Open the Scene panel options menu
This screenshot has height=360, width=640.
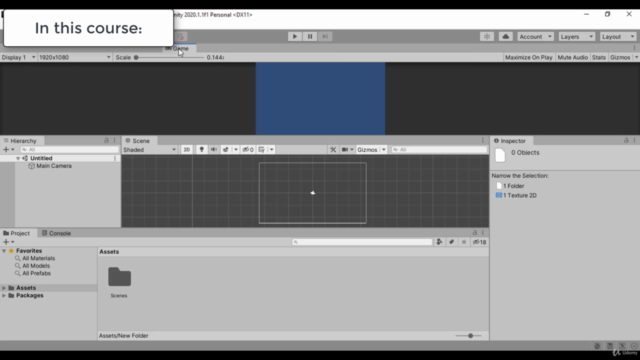click(483, 140)
